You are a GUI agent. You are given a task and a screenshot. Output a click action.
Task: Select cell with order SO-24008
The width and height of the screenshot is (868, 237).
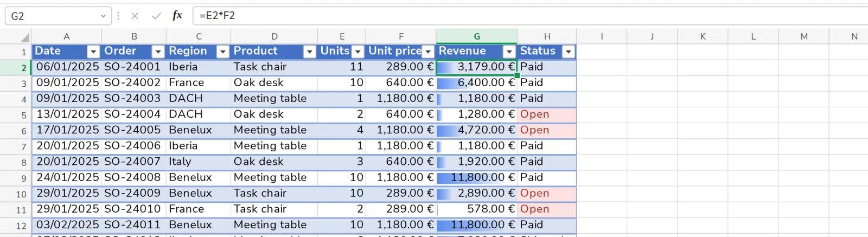tap(133, 178)
